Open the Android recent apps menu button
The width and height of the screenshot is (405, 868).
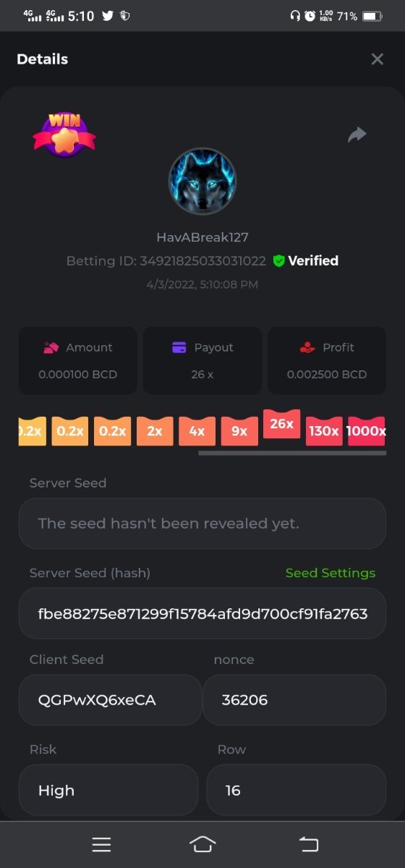click(x=101, y=844)
